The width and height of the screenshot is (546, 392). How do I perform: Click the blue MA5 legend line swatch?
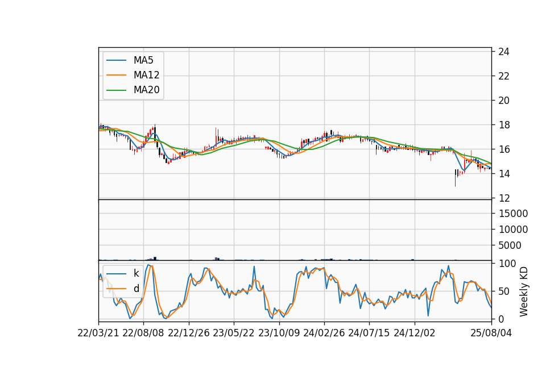click(116, 60)
